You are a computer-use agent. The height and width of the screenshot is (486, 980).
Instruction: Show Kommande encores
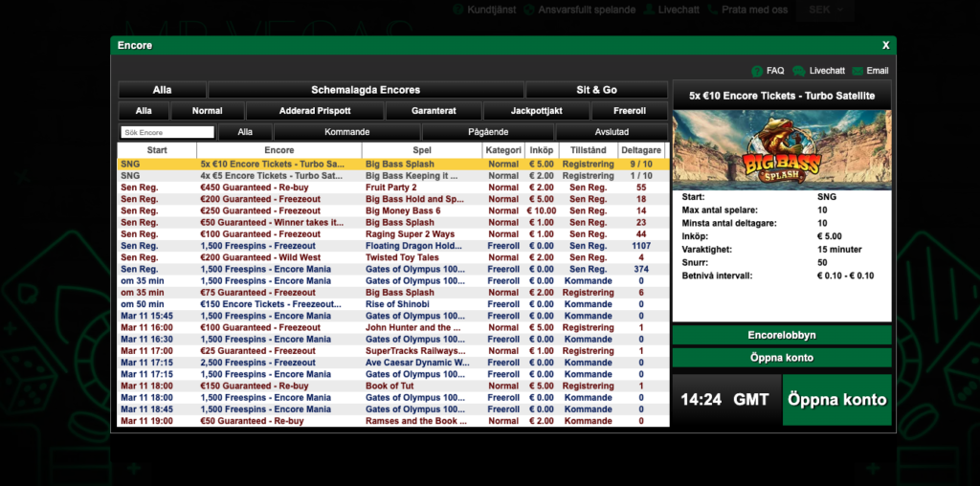(346, 132)
